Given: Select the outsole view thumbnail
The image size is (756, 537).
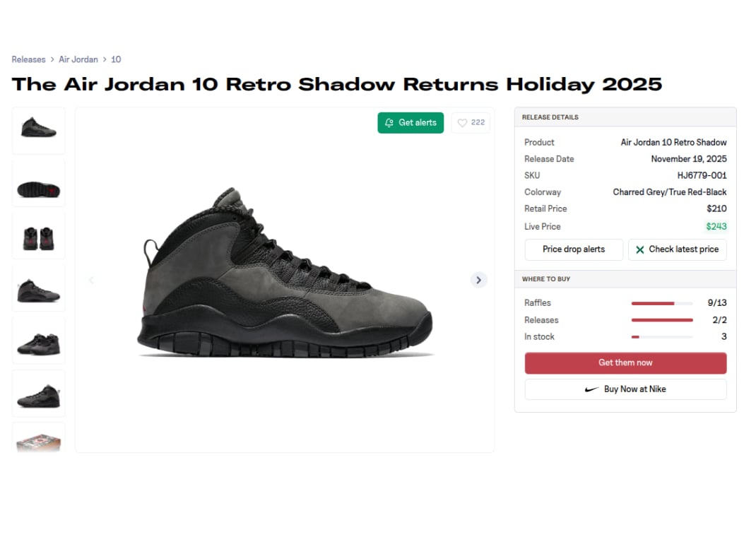Looking at the screenshot, I should [38, 182].
